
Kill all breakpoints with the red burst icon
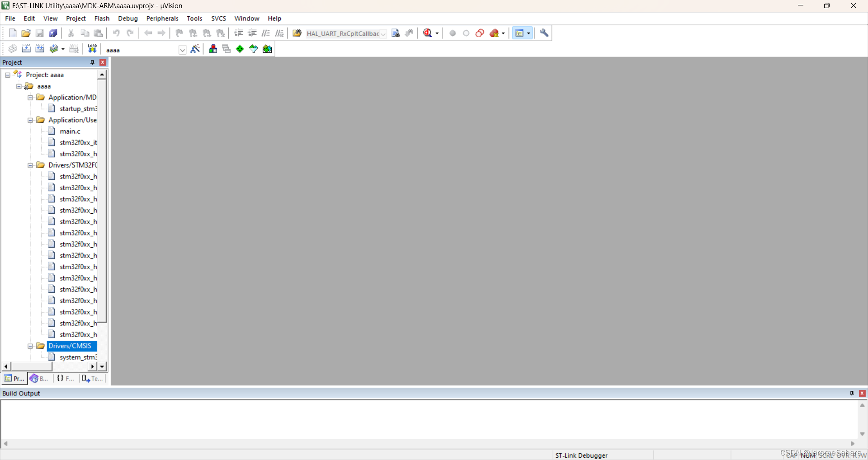(x=494, y=33)
